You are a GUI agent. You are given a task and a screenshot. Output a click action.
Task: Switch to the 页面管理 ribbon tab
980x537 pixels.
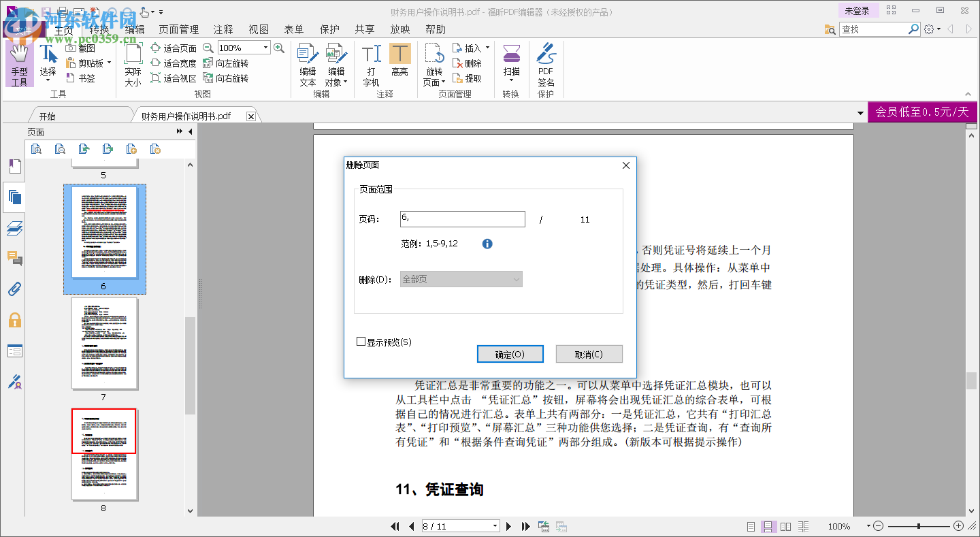click(178, 29)
